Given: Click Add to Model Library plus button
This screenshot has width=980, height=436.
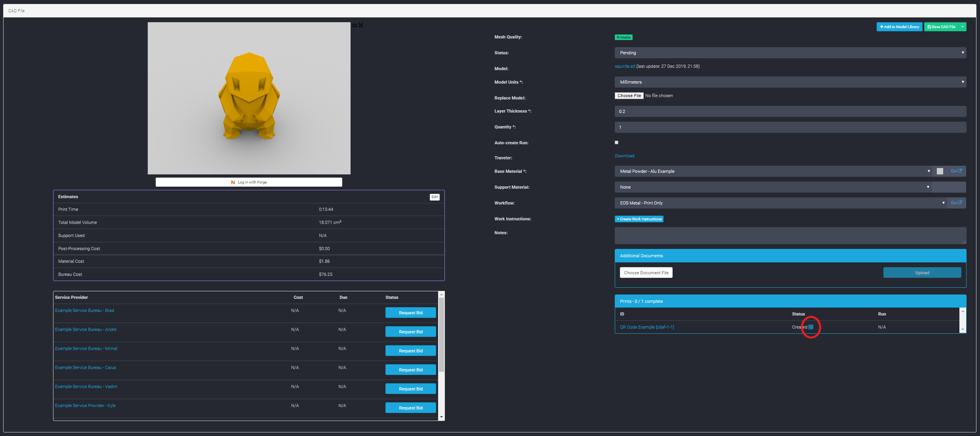Looking at the screenshot, I should click(899, 27).
